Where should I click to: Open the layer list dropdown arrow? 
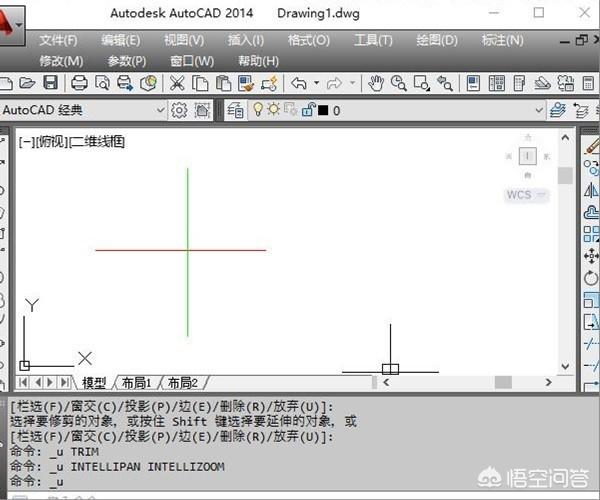tap(539, 110)
